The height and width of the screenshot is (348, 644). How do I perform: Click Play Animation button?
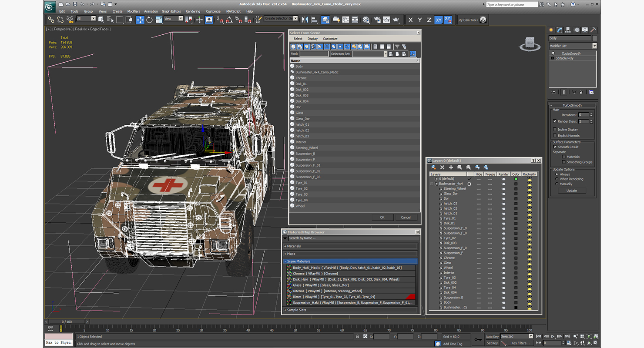pos(553,336)
